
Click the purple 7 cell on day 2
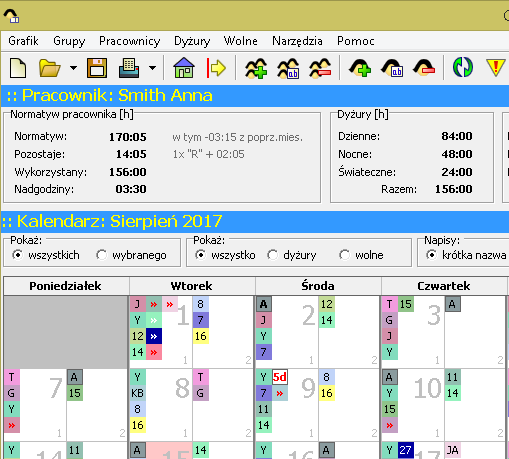pos(264,352)
